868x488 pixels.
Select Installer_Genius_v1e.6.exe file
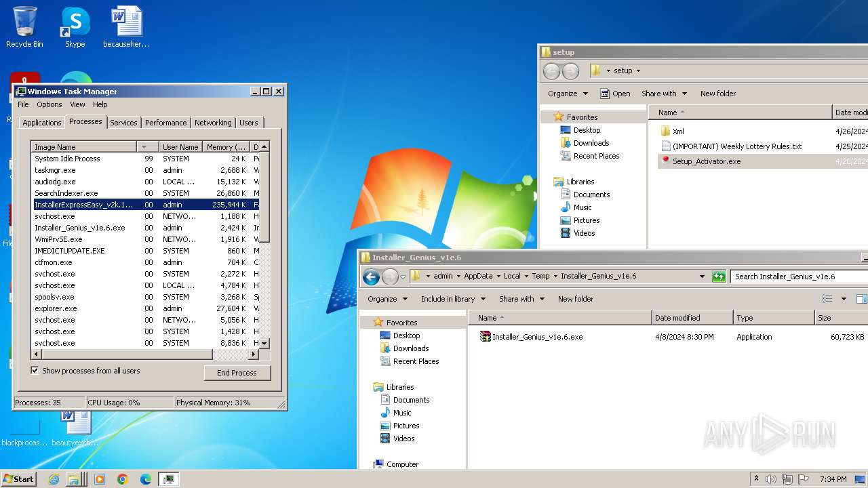[531, 337]
